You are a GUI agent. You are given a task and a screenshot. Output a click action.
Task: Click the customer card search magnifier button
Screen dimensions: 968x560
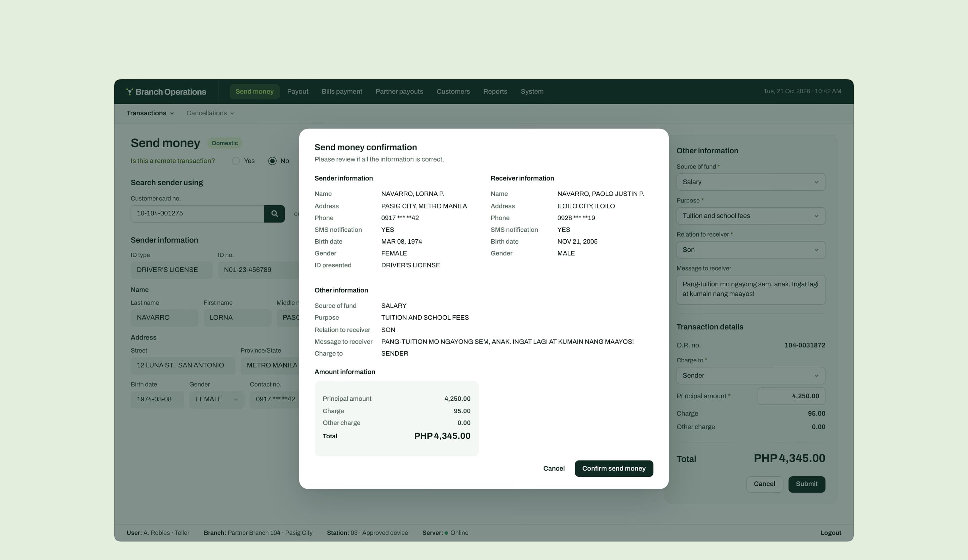click(274, 213)
